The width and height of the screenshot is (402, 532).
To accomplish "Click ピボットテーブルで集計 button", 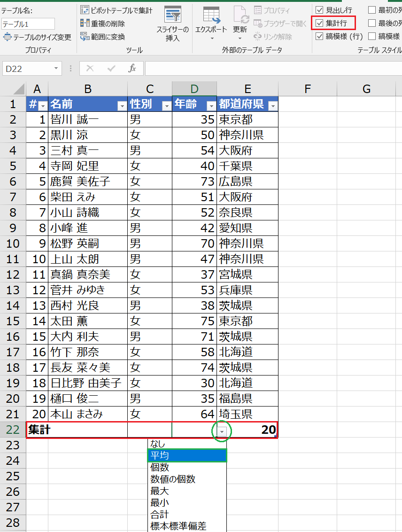I will 116,10.
